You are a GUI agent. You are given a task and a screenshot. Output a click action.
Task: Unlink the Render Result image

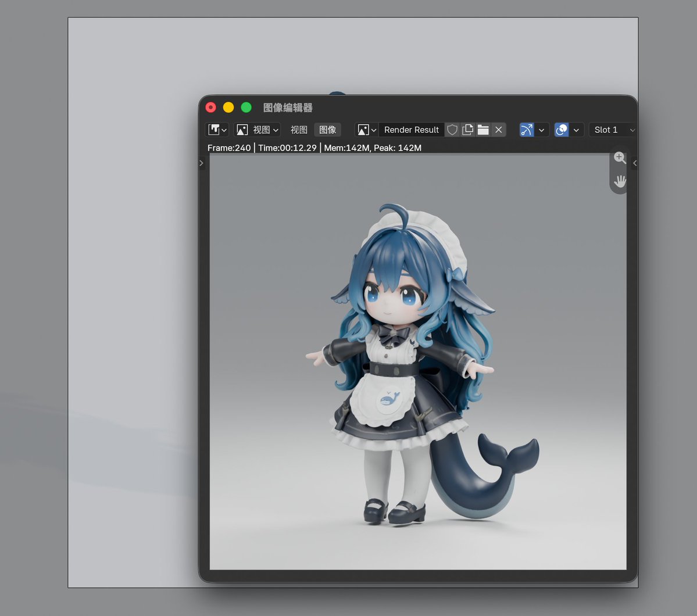tap(499, 130)
